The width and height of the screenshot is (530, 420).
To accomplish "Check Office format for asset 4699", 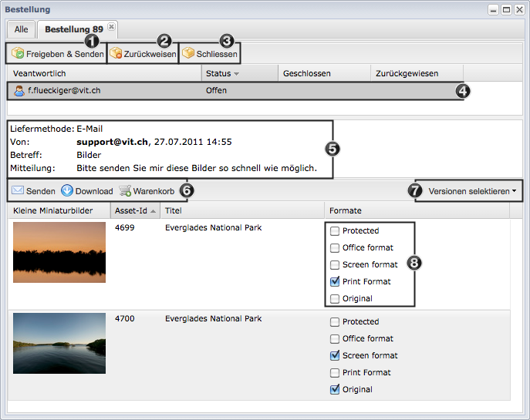I will click(335, 248).
